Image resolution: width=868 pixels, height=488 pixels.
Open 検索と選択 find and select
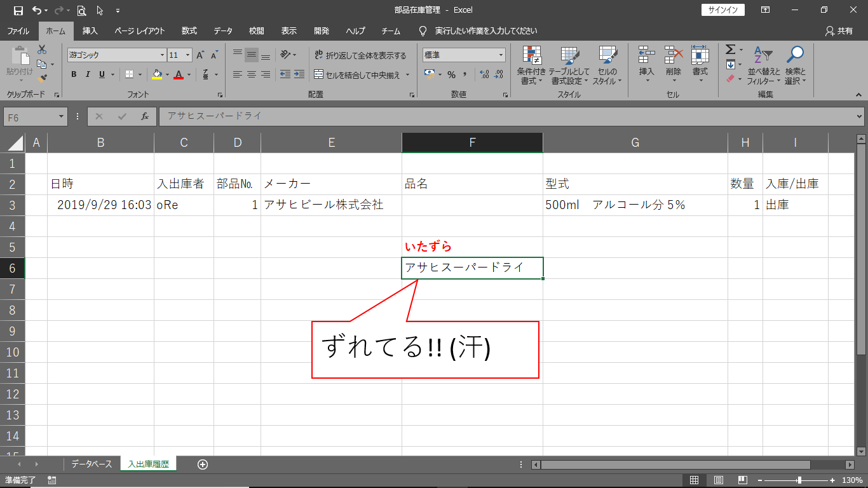tap(795, 65)
